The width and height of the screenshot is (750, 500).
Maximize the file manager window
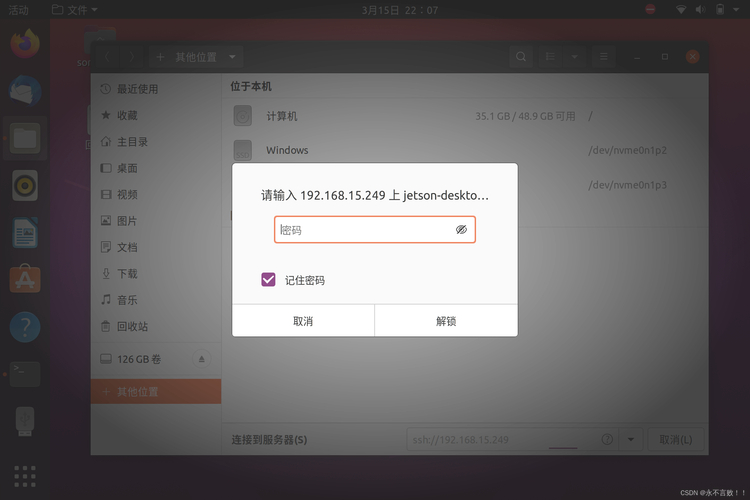(664, 57)
